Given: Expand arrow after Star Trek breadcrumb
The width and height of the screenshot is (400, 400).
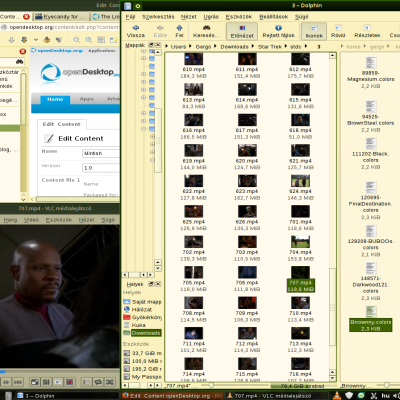Looking at the screenshot, I should pos(286,46).
